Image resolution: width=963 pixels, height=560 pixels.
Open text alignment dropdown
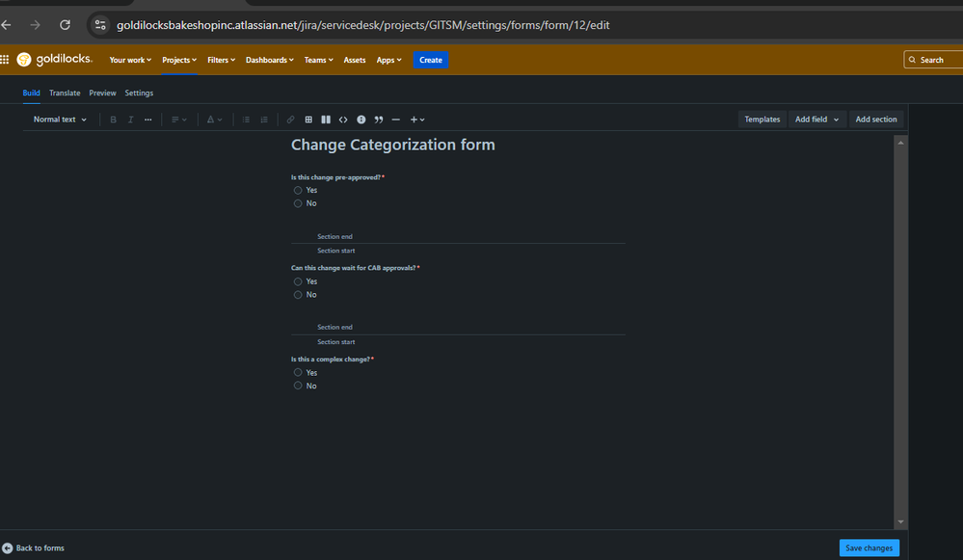(x=178, y=120)
